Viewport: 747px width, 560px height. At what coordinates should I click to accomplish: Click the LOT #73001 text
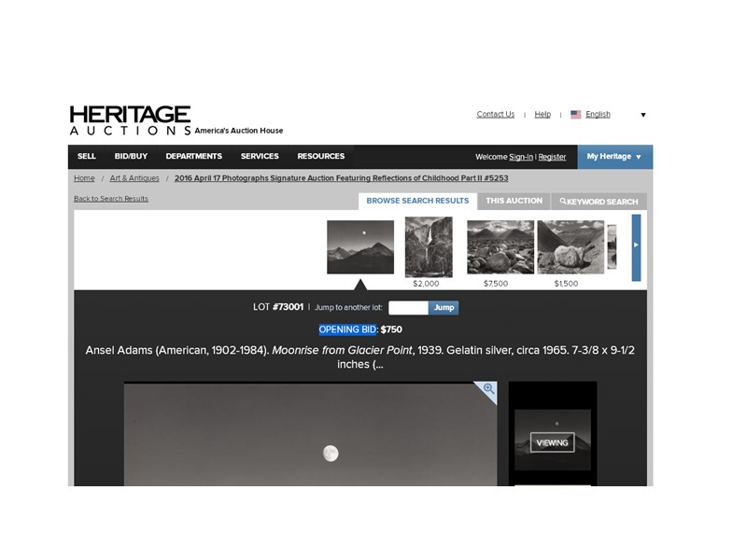tap(278, 307)
